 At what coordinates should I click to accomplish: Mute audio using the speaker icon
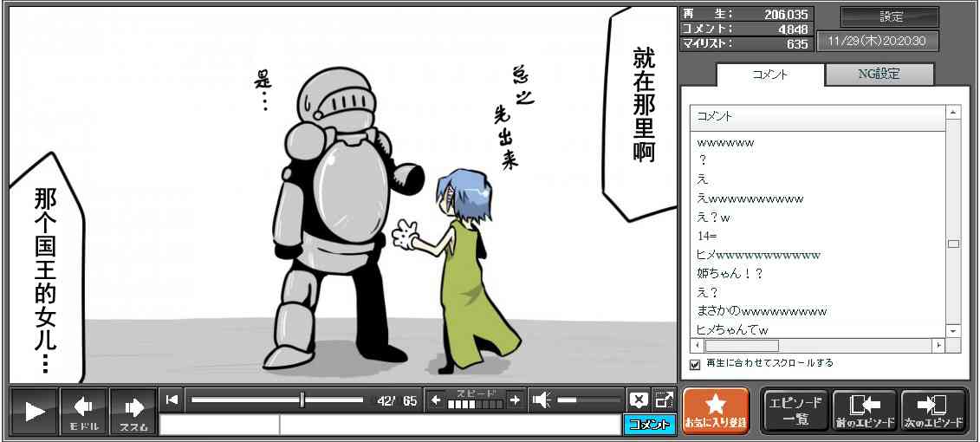click(x=542, y=400)
